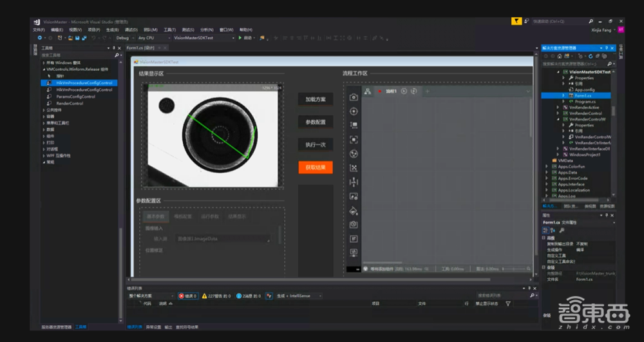
Task: Toggle the messages filter in error list
Action: 248,296
